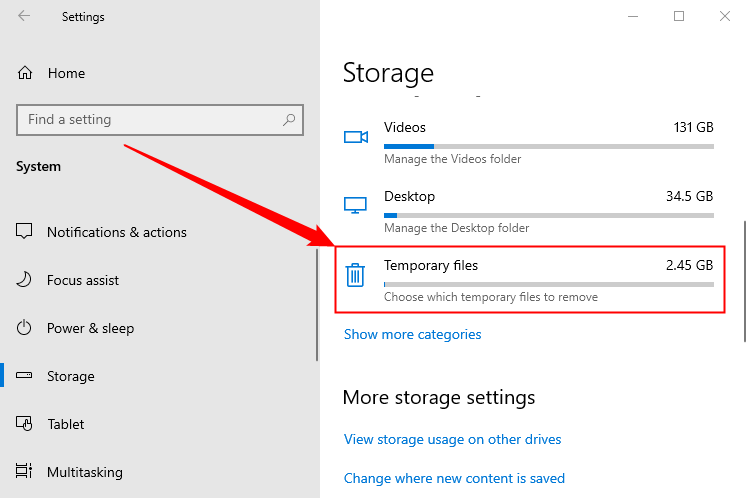Click View storage usage on other drives
The width and height of the screenshot is (748, 498).
coord(452,439)
